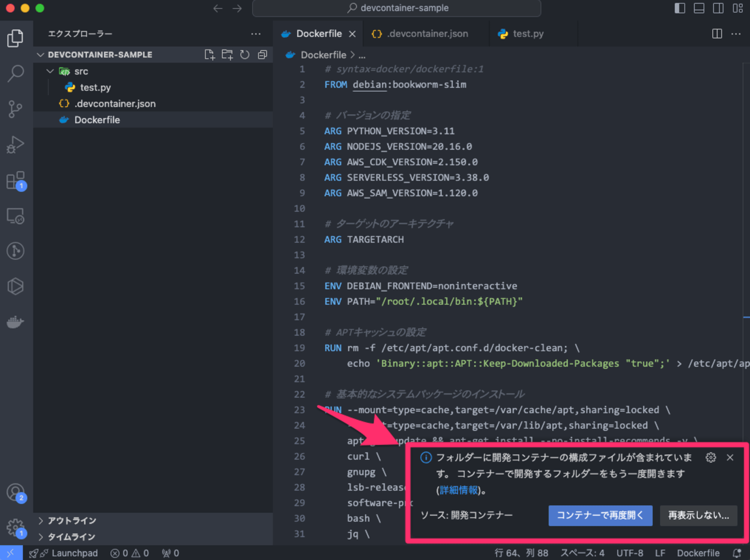
Task: Open .devcontainer.json in the explorer
Action: 153,104
